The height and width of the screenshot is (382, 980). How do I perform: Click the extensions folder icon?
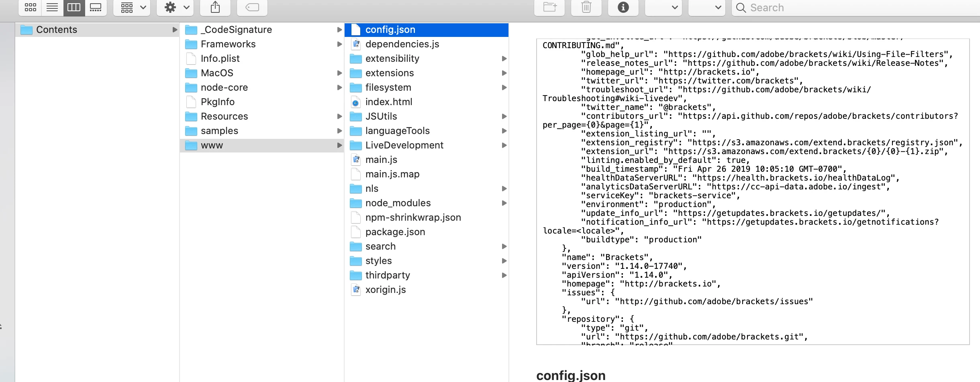[x=356, y=73]
